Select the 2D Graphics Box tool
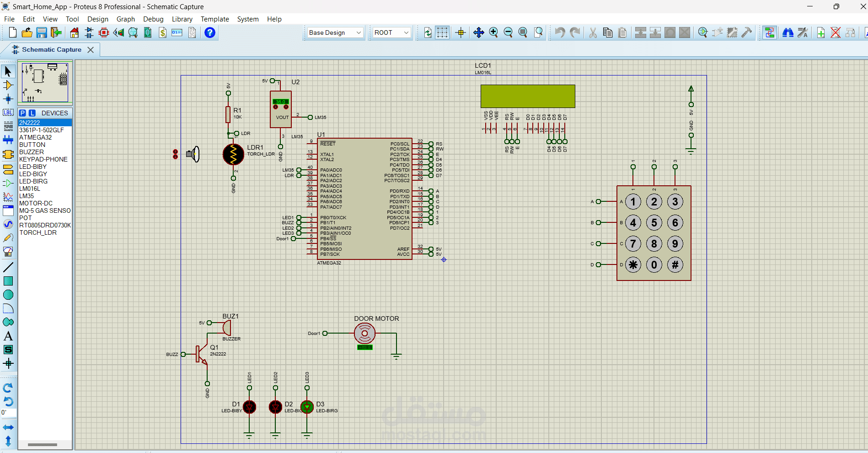This screenshot has width=868, height=453. 8,281
